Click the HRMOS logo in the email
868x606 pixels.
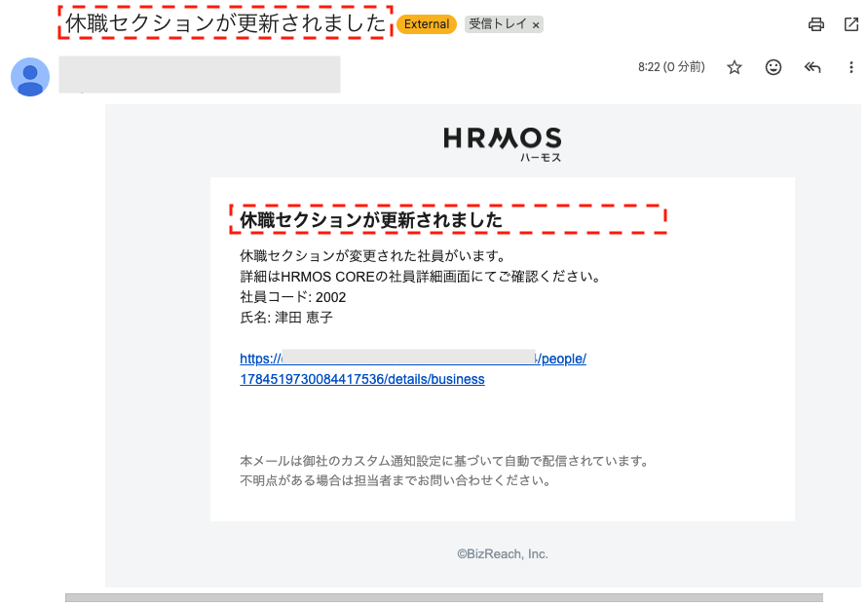502,141
